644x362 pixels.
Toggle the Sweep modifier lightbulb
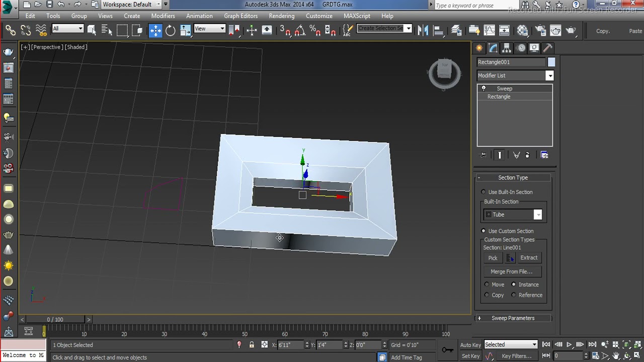coord(484,88)
